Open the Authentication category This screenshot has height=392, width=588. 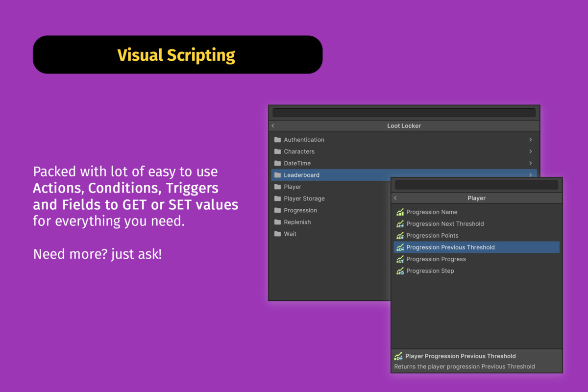point(404,140)
